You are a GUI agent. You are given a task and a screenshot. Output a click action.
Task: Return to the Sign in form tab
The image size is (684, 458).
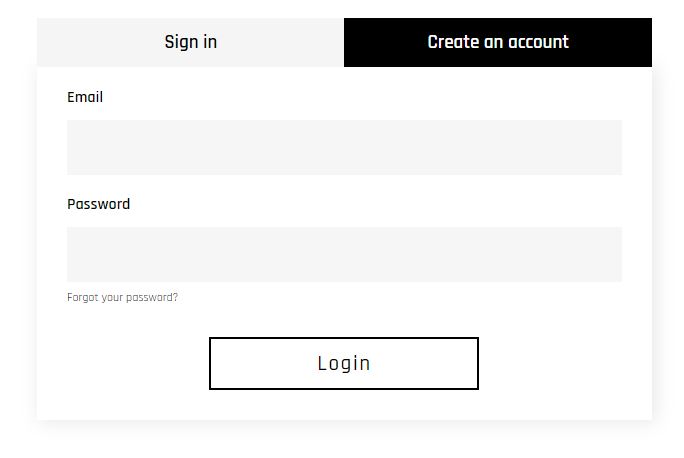[x=190, y=42]
